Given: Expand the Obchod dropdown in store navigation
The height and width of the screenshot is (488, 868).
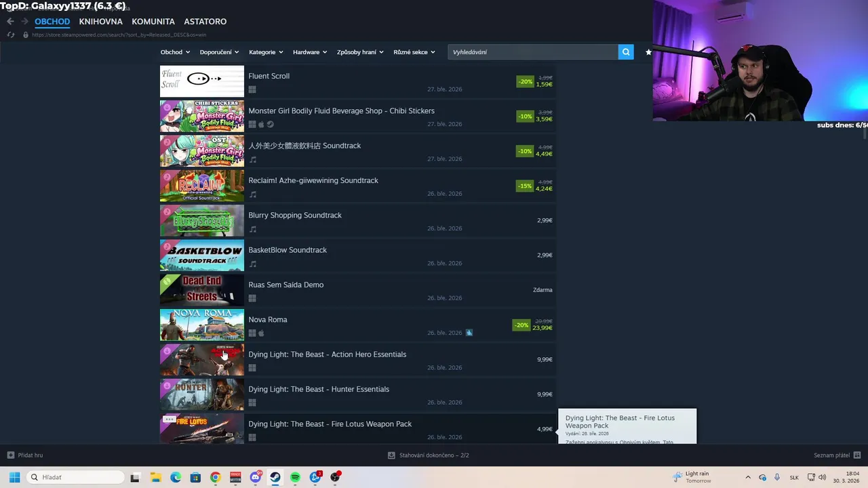Looking at the screenshot, I should click(175, 52).
